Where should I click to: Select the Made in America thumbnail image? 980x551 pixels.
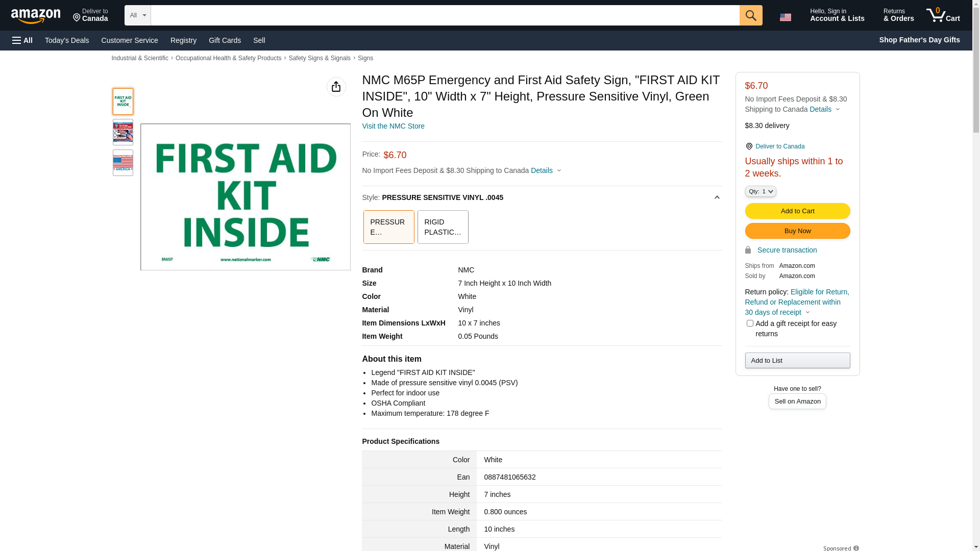123,163
